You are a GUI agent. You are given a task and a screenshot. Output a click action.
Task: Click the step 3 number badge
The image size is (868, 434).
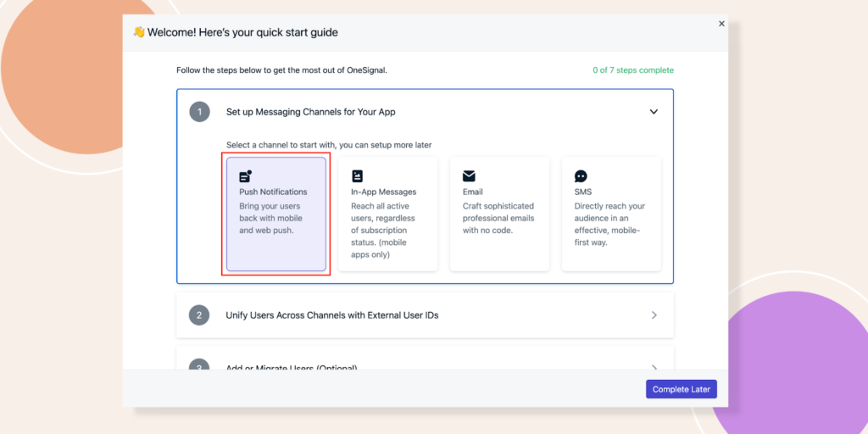pyautogui.click(x=199, y=366)
